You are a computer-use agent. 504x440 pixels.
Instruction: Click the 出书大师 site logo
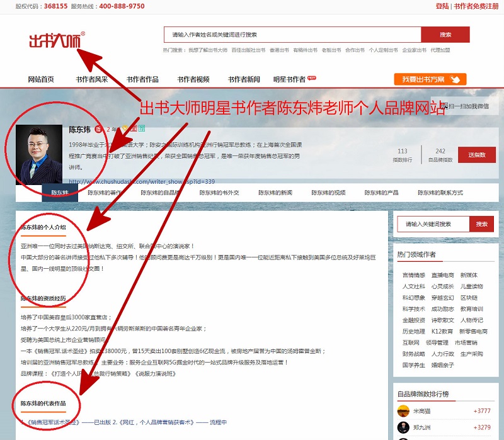[x=57, y=41]
